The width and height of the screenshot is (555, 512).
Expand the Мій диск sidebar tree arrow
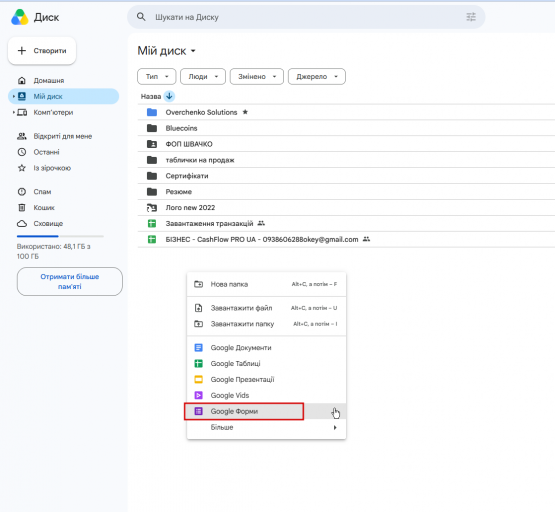(x=13, y=96)
